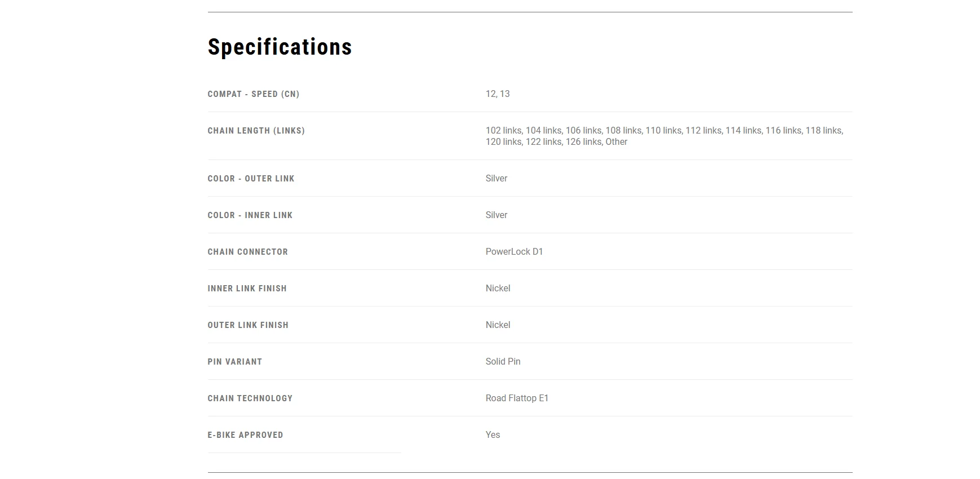This screenshot has height=479, width=980.
Task: Click the COLOR - INNER LINK label
Action: click(250, 215)
